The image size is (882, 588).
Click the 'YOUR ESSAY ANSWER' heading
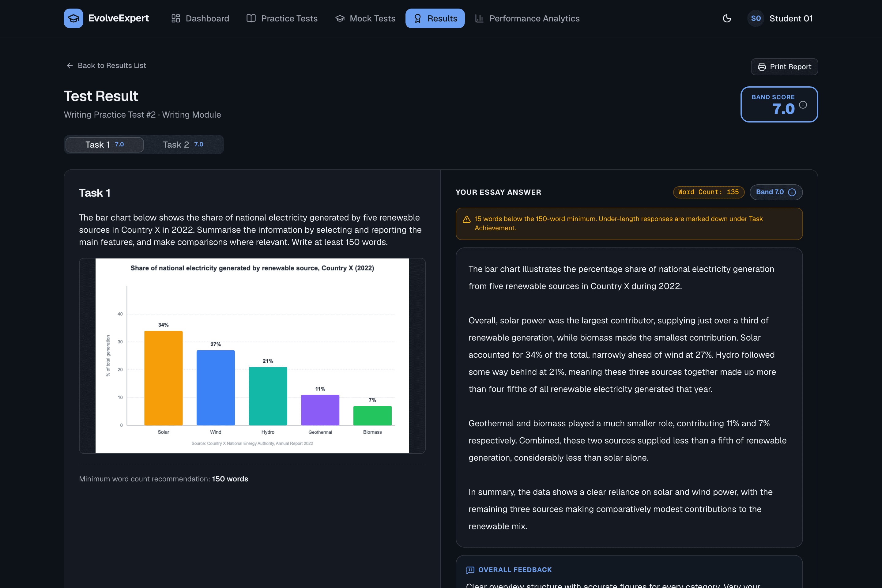498,192
